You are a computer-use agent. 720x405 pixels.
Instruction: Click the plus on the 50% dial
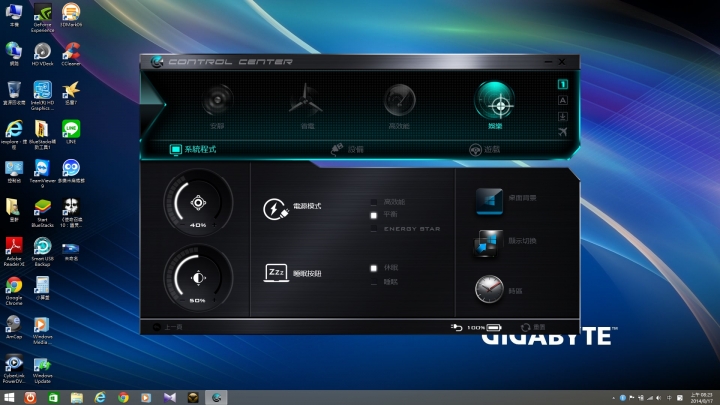[214, 300]
